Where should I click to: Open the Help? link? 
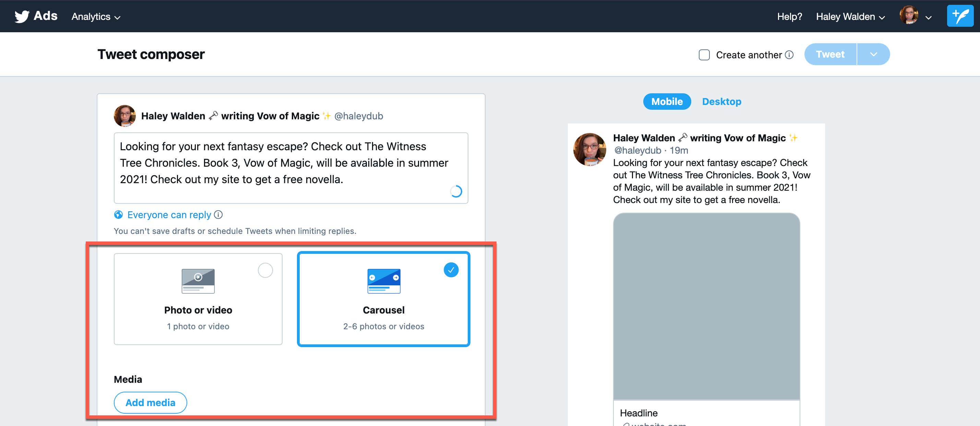coord(789,17)
